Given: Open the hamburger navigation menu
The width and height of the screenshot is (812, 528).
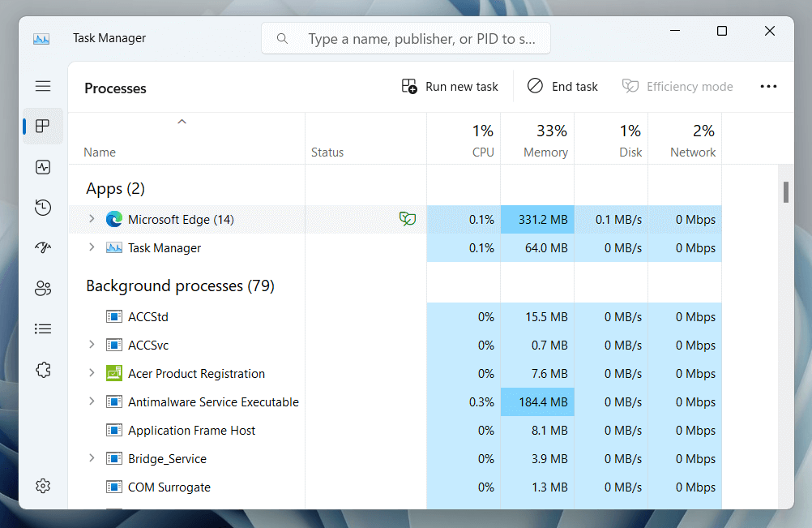Looking at the screenshot, I should tap(43, 86).
